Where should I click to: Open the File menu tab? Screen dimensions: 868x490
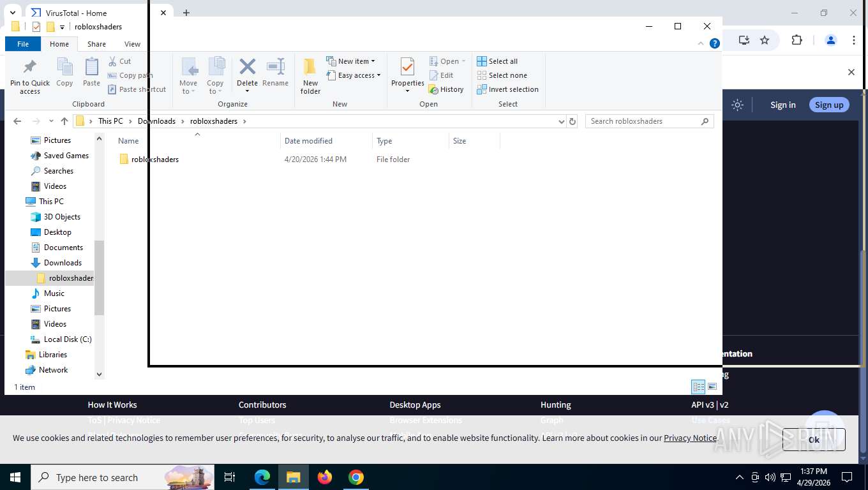[23, 44]
